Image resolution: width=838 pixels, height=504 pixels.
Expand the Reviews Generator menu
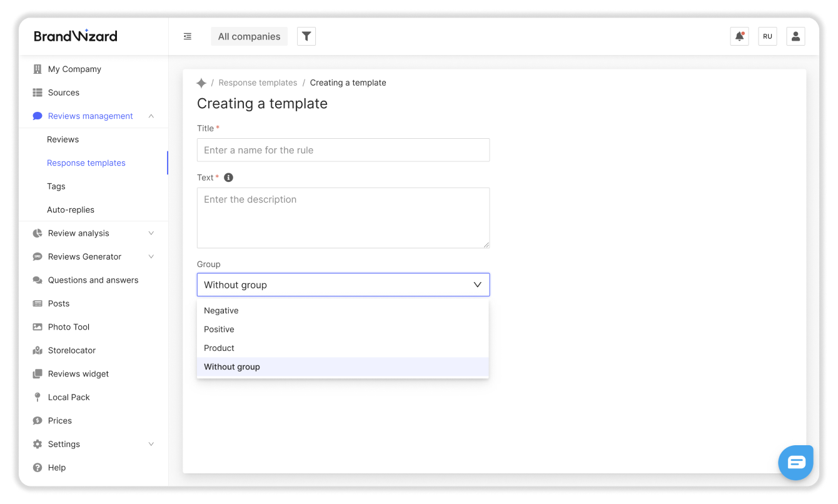pyautogui.click(x=151, y=256)
